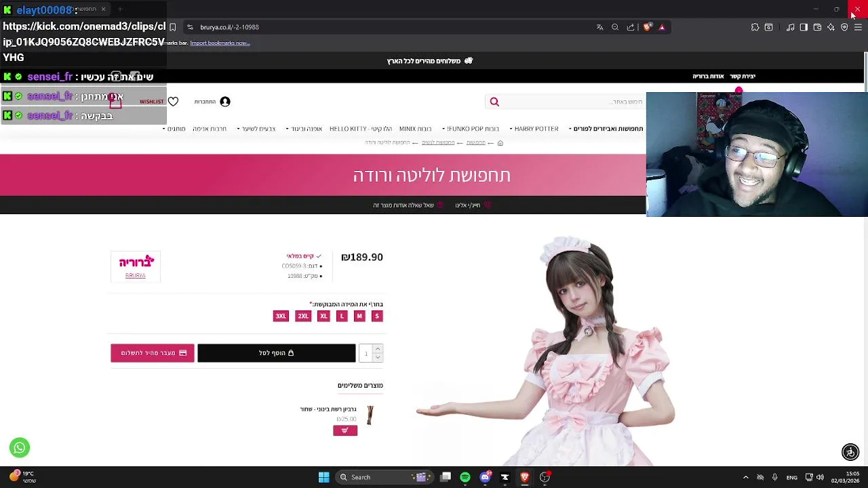Open the about Brurya top link

point(708,77)
